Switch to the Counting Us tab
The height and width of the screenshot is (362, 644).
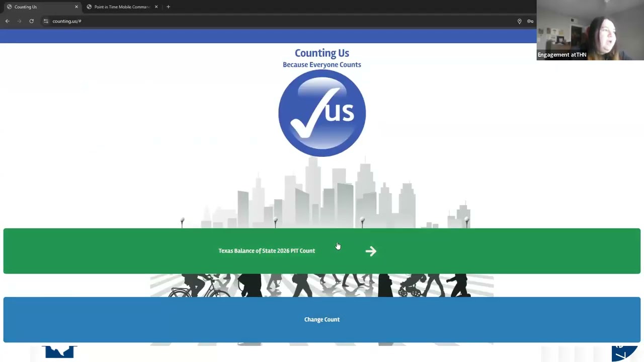41,7
